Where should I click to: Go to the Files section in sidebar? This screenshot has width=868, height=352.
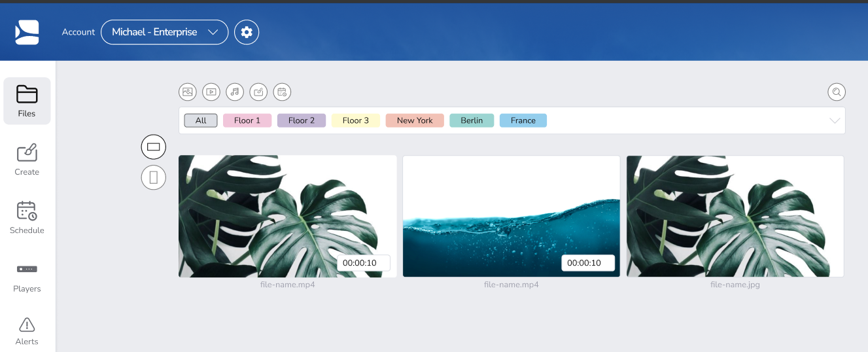(27, 101)
